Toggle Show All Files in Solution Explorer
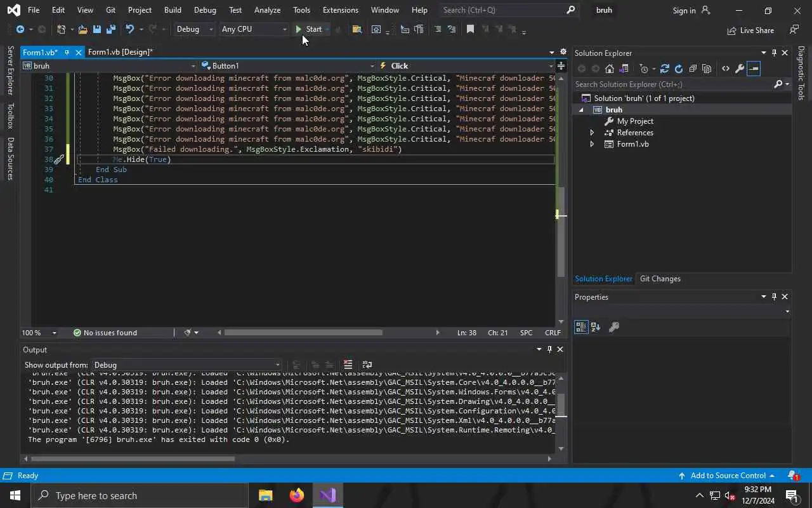812x508 pixels. 707,69
